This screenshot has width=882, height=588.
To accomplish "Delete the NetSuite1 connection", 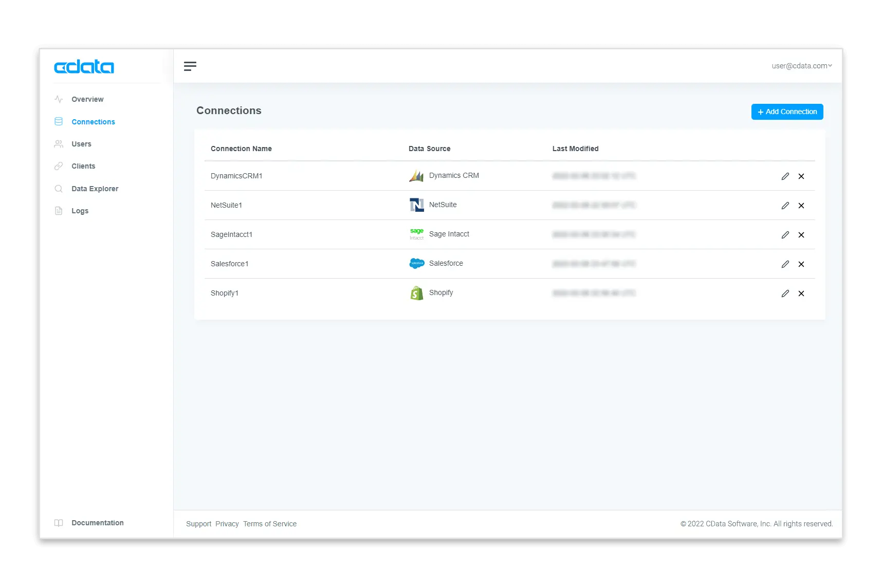I will (801, 206).
